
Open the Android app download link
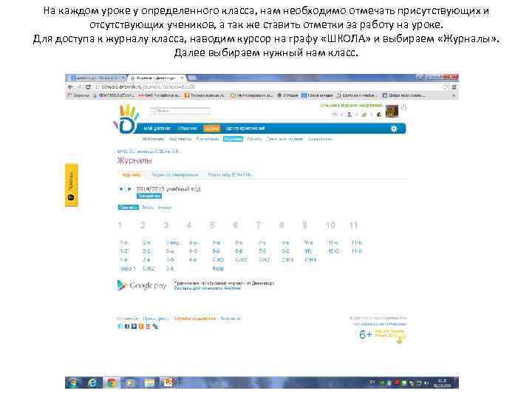(x=208, y=288)
